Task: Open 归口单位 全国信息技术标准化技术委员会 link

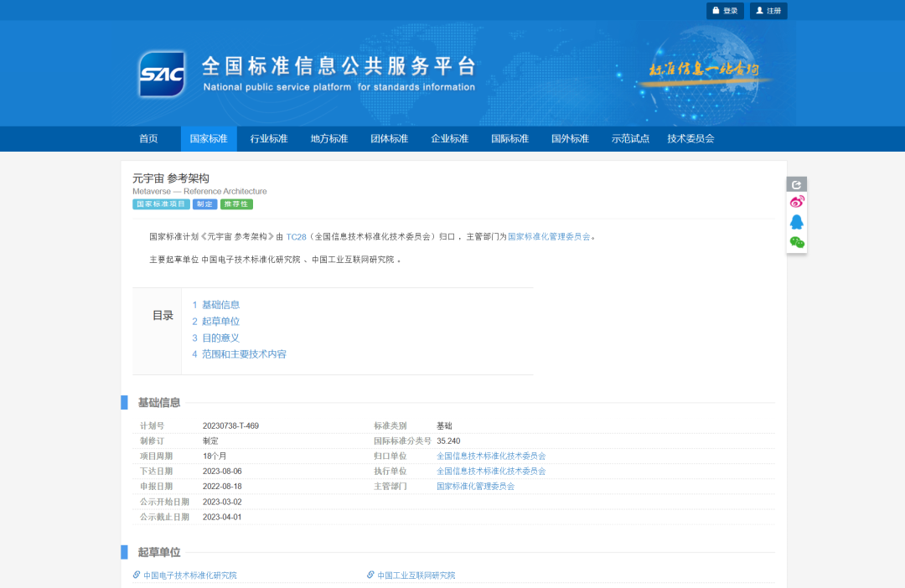Action: [491, 456]
